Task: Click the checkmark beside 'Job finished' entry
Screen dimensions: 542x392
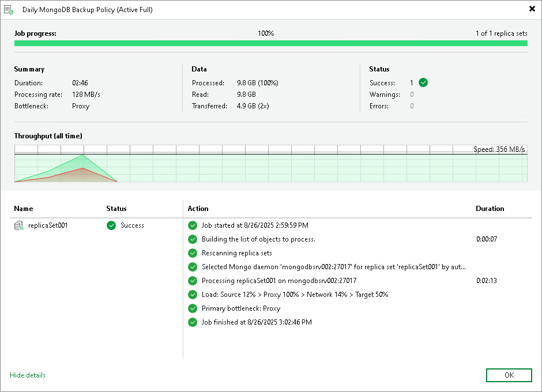Action: pyautogui.click(x=193, y=322)
